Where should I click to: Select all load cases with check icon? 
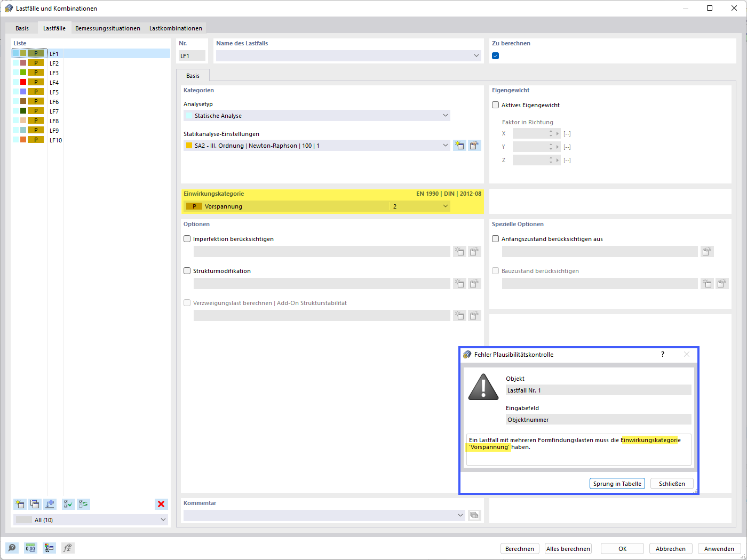[x=68, y=504]
